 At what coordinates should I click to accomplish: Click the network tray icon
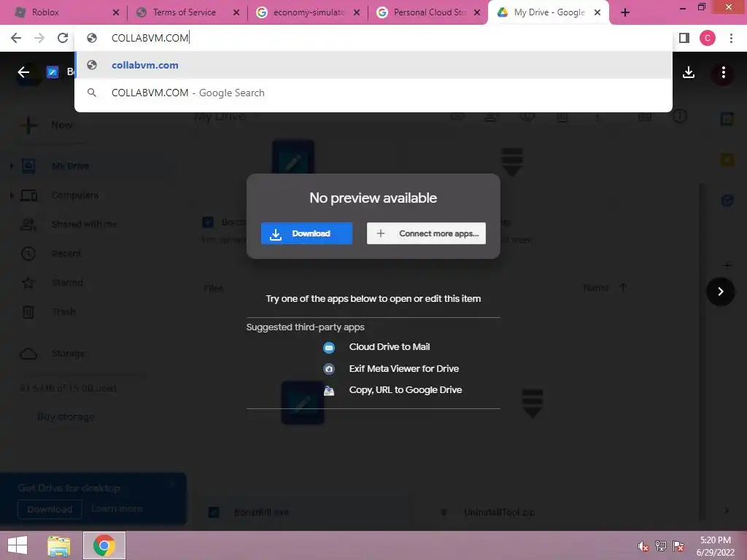coord(661,546)
